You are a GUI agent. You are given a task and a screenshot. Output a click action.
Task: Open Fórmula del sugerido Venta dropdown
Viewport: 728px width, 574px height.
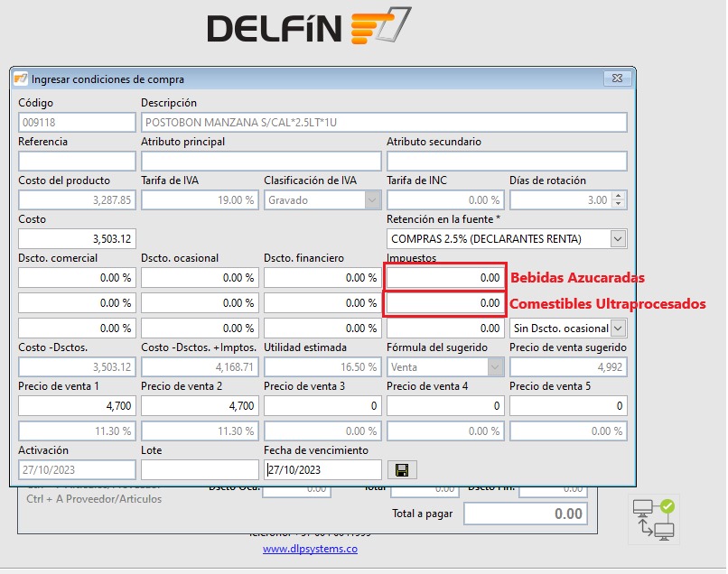coord(495,367)
